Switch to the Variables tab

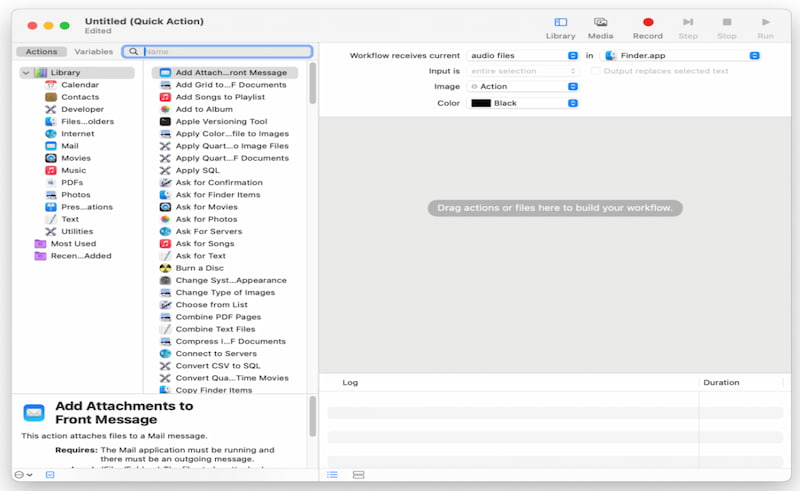[93, 52]
